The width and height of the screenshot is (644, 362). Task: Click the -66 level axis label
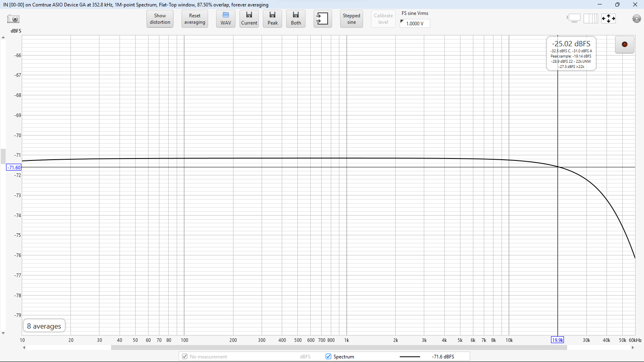pyautogui.click(x=18, y=56)
